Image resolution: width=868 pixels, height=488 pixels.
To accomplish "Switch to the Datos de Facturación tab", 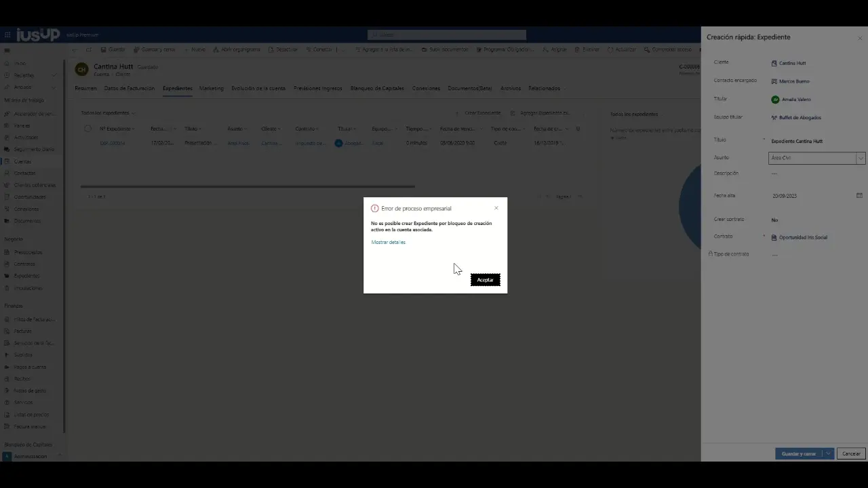I will 129,88.
